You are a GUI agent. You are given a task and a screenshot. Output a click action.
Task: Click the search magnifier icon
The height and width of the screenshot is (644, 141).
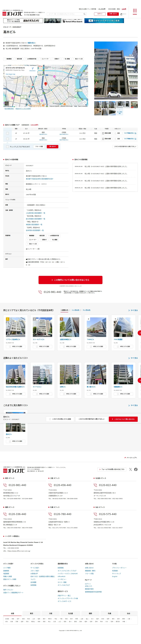tap(84, 14)
